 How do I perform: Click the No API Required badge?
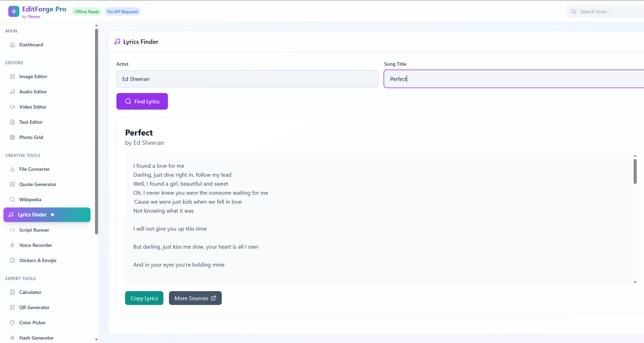click(122, 11)
